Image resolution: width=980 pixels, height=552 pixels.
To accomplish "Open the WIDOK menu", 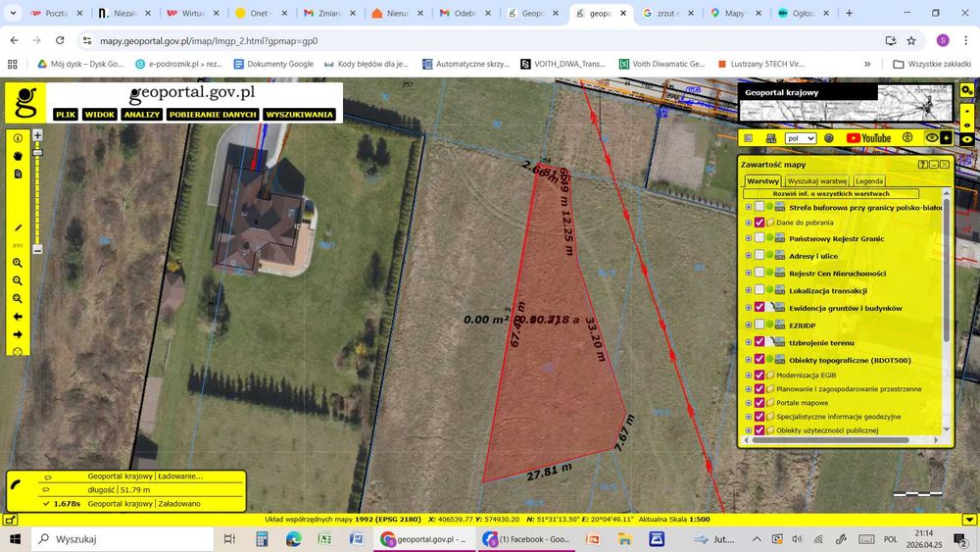I will tap(100, 115).
